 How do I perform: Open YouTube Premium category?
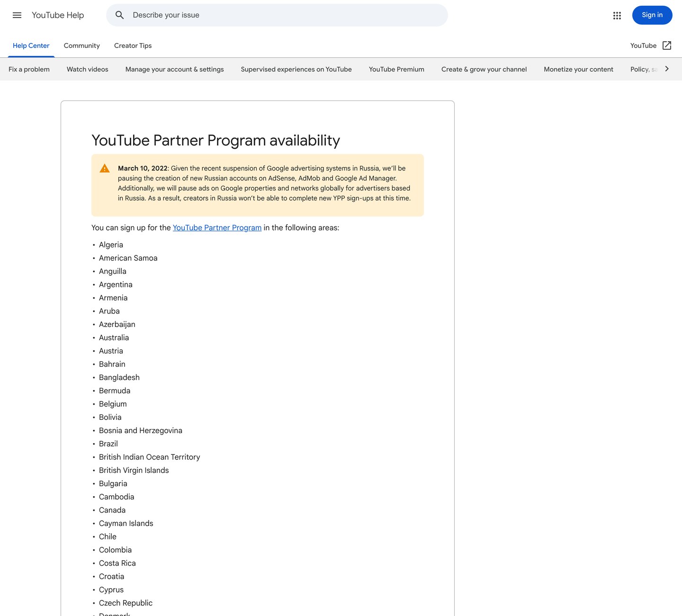pyautogui.click(x=396, y=69)
